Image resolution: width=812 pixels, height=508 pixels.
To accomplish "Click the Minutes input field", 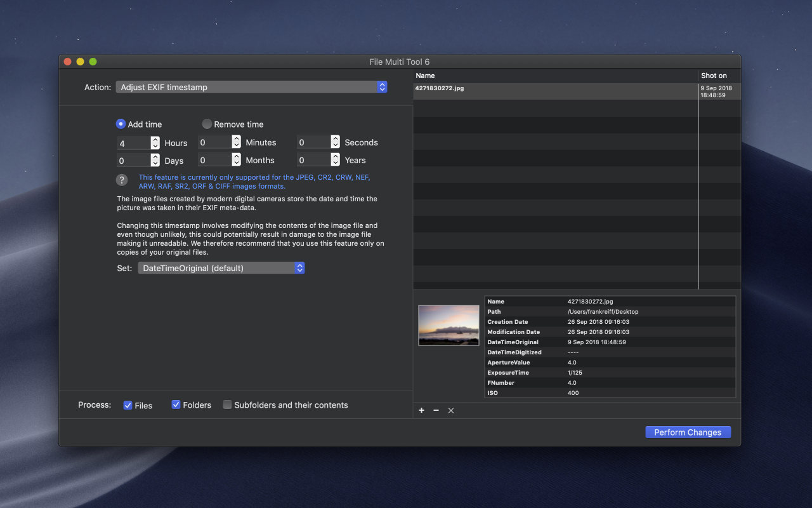I will [x=215, y=143].
